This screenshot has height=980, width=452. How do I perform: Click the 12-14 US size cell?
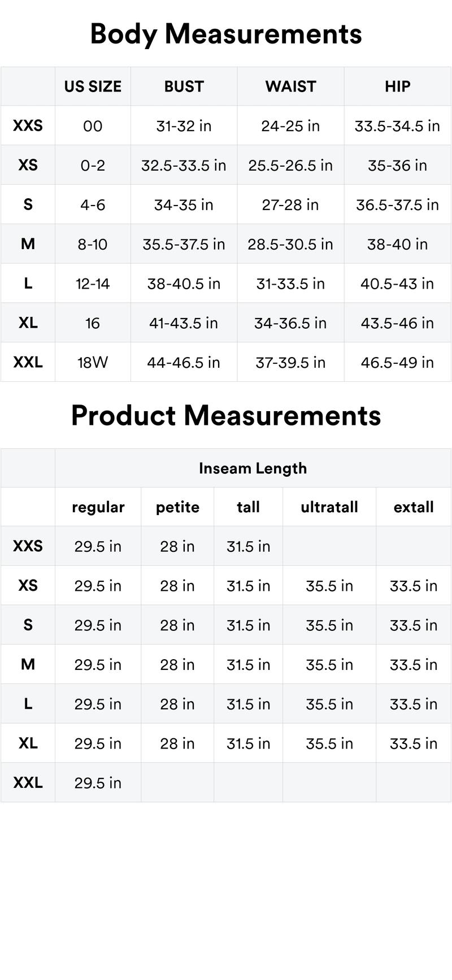(93, 284)
